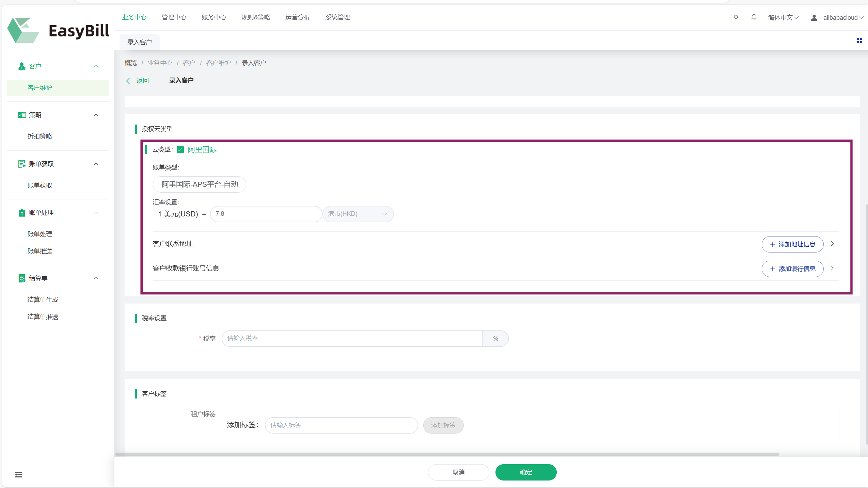Click the 策略 sidebar icon
Screen dimensions: 868x488
[22, 115]
